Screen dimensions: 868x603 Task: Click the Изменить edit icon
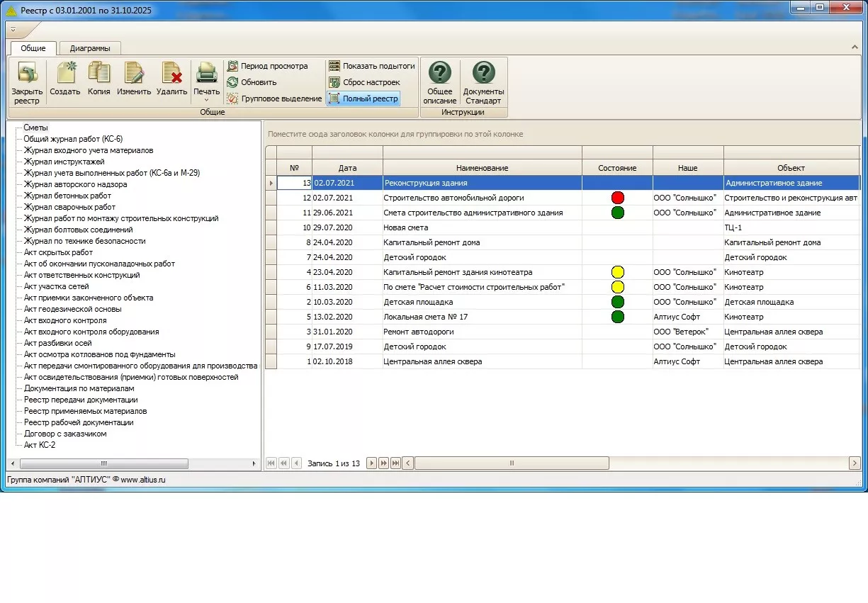134,74
